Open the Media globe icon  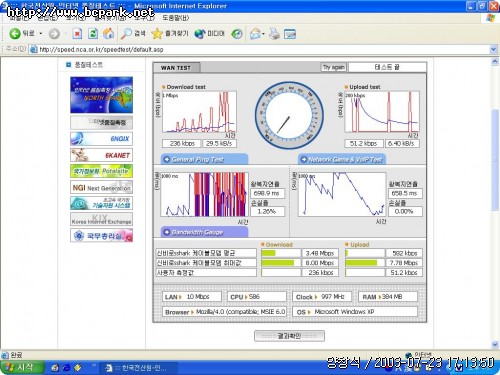(200, 34)
